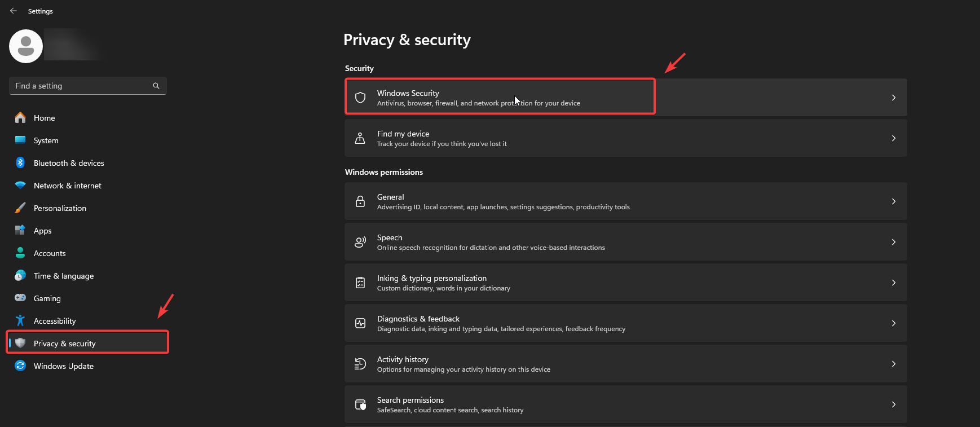Viewport: 980px width, 427px height.
Task: Click the Find my device icon
Action: click(x=360, y=138)
